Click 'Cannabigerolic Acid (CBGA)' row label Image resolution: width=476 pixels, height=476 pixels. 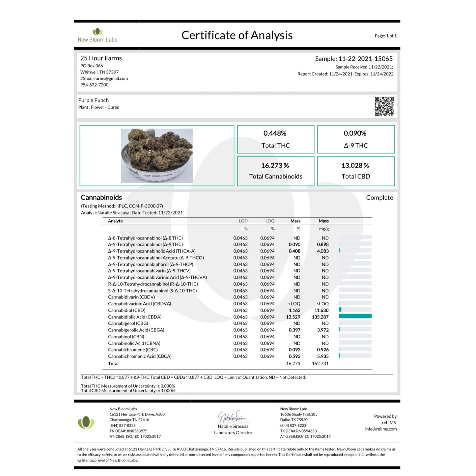coord(136,330)
